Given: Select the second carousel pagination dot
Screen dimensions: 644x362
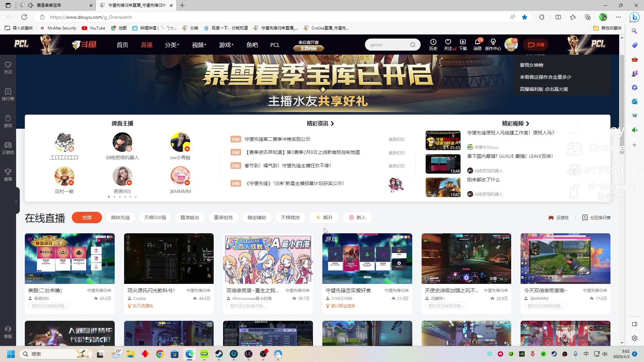Looking at the screenshot, I should coord(114,197).
